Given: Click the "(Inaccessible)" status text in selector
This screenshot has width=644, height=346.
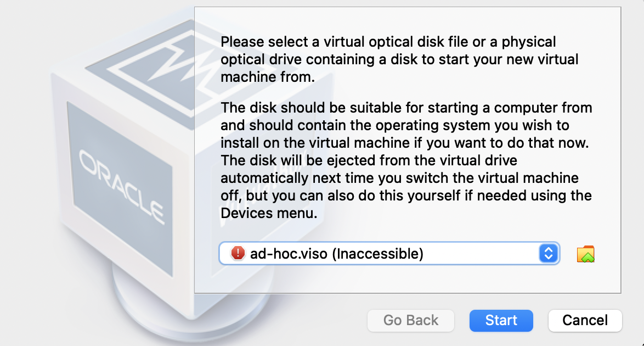Looking at the screenshot, I should point(378,253).
